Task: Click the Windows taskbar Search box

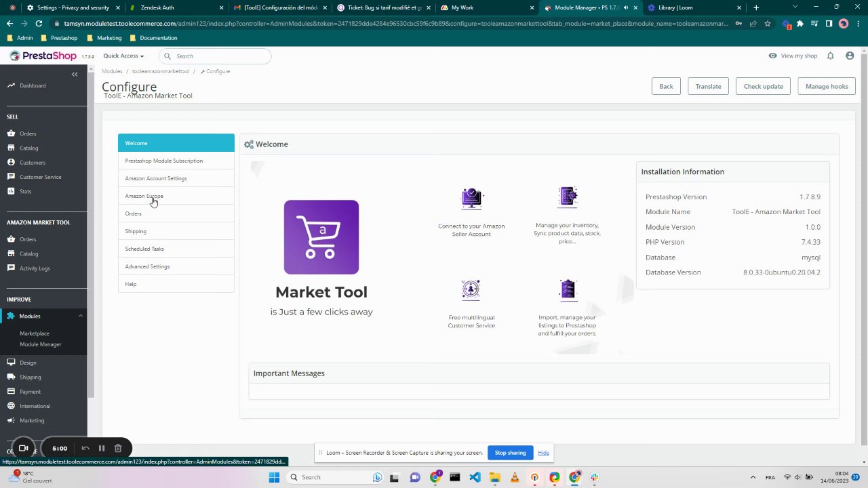Action: click(334, 477)
